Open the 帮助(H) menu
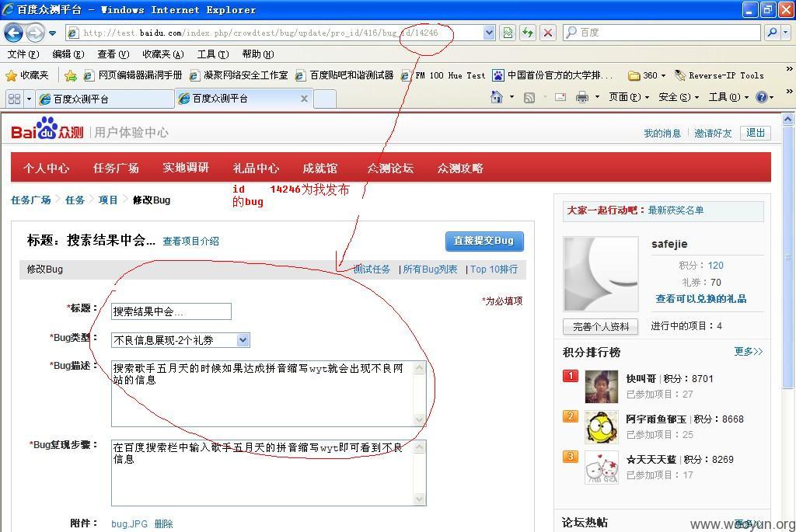Image resolution: width=796 pixels, height=532 pixels. coord(258,54)
